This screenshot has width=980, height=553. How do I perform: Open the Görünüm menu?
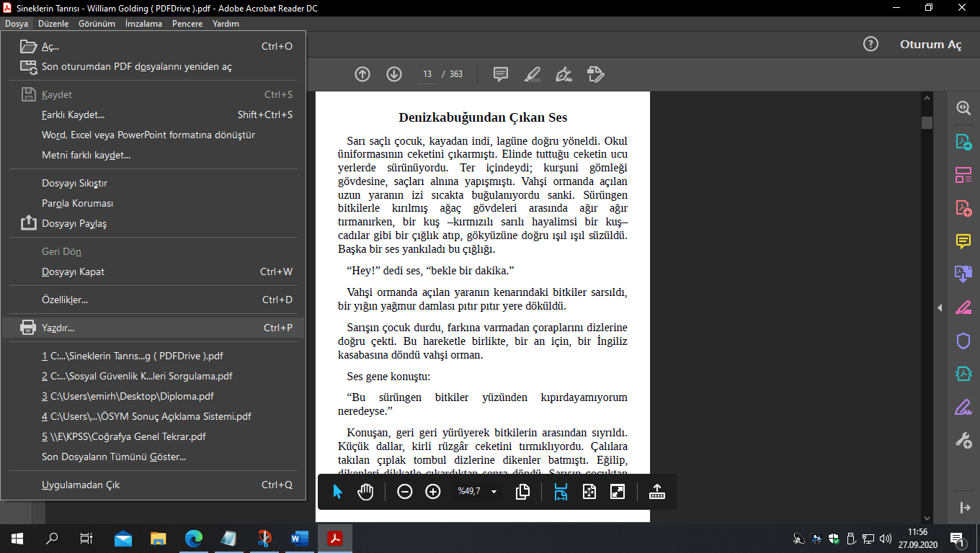coord(98,24)
